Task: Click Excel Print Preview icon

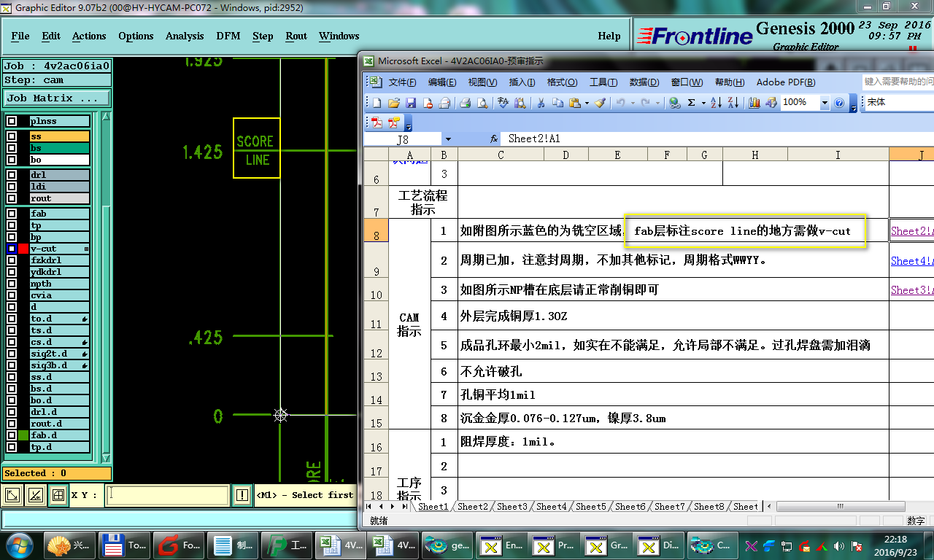Action: point(482,103)
